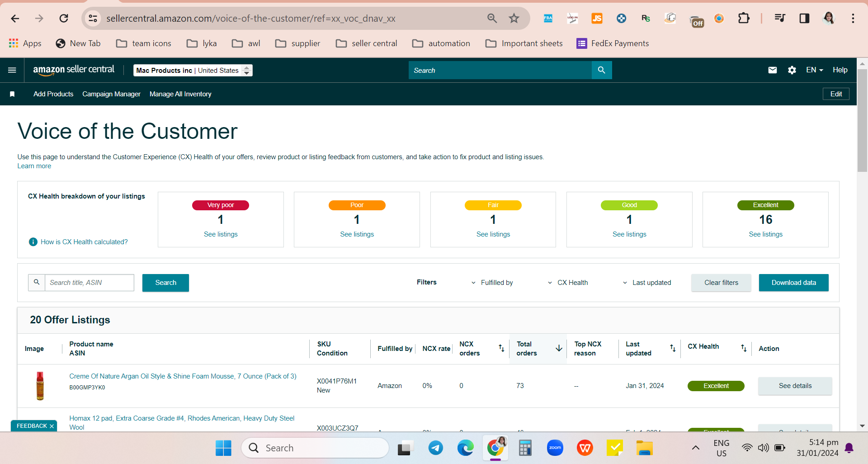Open Campaign Manager
Viewport: 868px width, 464px height.
(x=111, y=94)
